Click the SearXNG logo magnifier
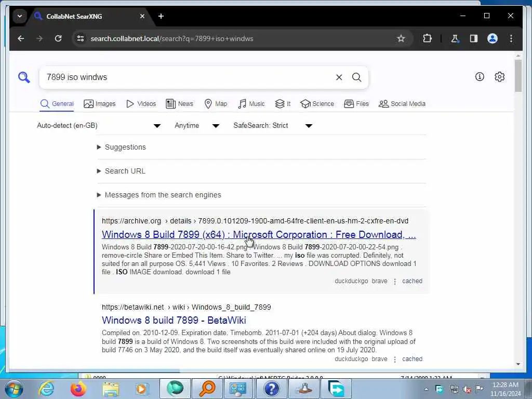The height and width of the screenshot is (399, 532). 24,77
